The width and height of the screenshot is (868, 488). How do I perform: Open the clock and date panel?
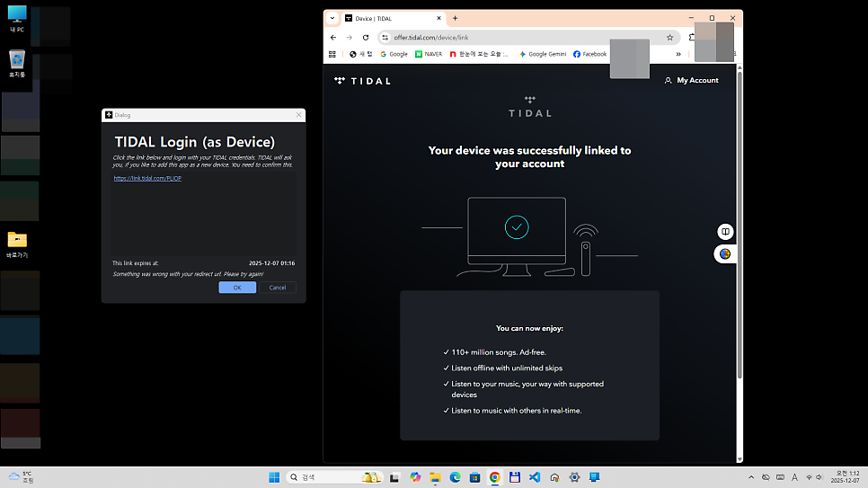point(845,477)
